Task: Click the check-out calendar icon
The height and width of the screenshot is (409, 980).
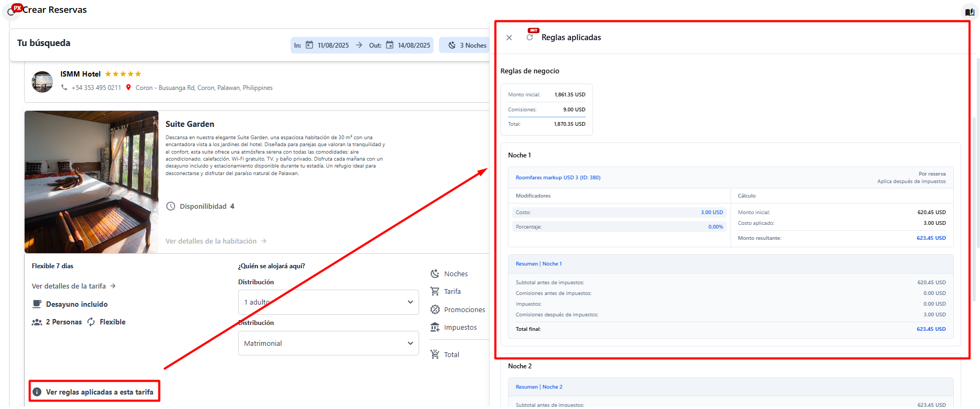Action: click(x=390, y=45)
